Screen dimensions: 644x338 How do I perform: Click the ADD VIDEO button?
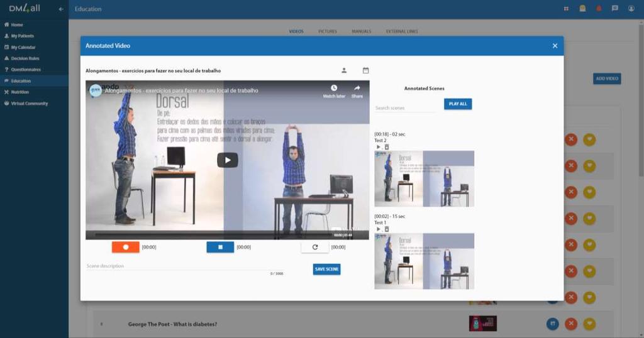tap(607, 79)
